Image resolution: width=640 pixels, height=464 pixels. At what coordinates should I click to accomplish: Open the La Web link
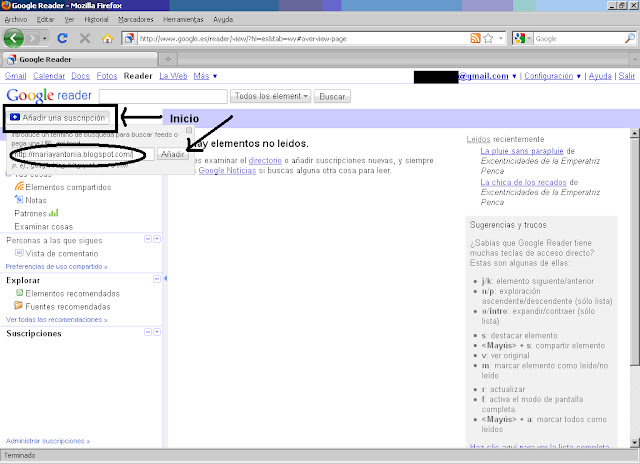pyautogui.click(x=173, y=76)
